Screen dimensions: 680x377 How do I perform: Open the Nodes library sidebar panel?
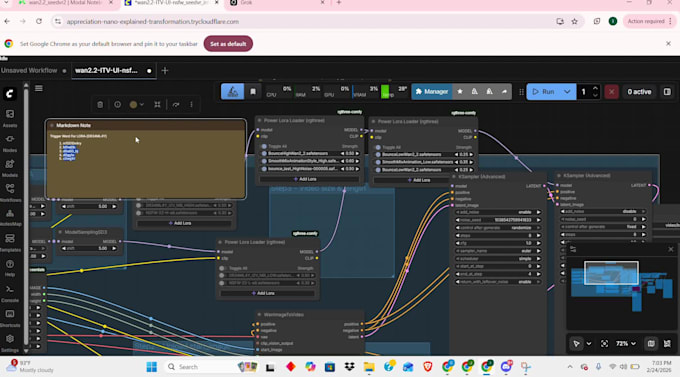tap(10, 143)
